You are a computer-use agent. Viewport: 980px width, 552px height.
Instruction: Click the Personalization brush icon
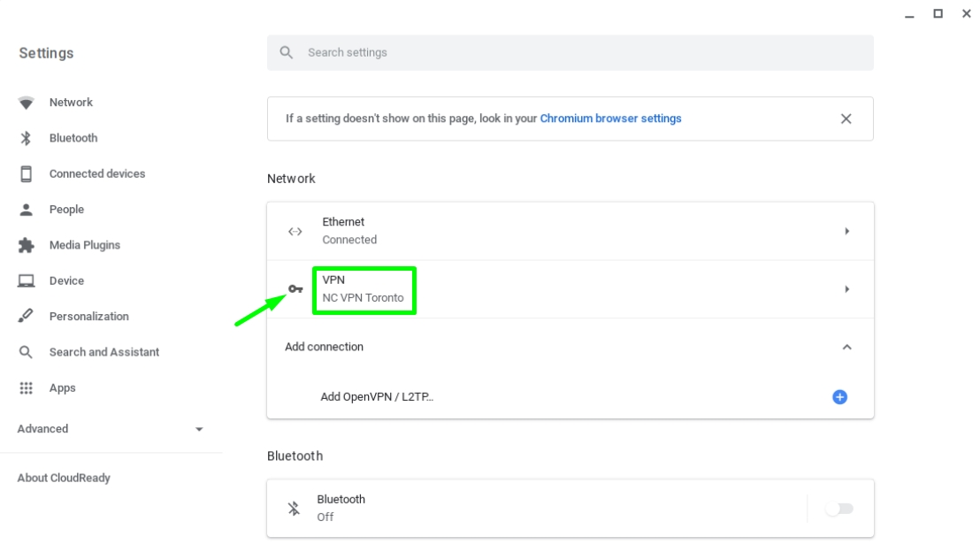[26, 317]
